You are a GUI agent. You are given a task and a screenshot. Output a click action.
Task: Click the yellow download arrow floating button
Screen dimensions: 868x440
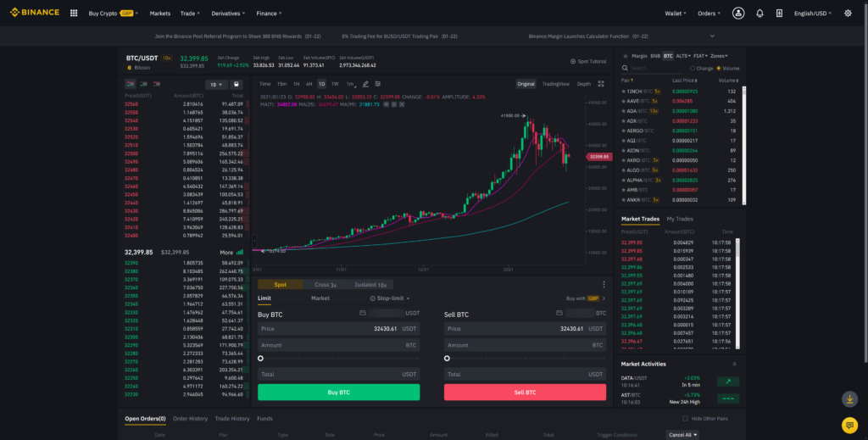click(x=849, y=399)
